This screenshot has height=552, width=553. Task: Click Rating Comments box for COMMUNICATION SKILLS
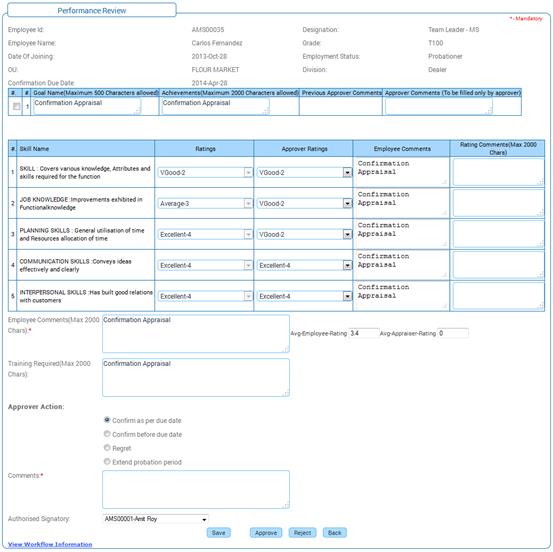(x=498, y=265)
